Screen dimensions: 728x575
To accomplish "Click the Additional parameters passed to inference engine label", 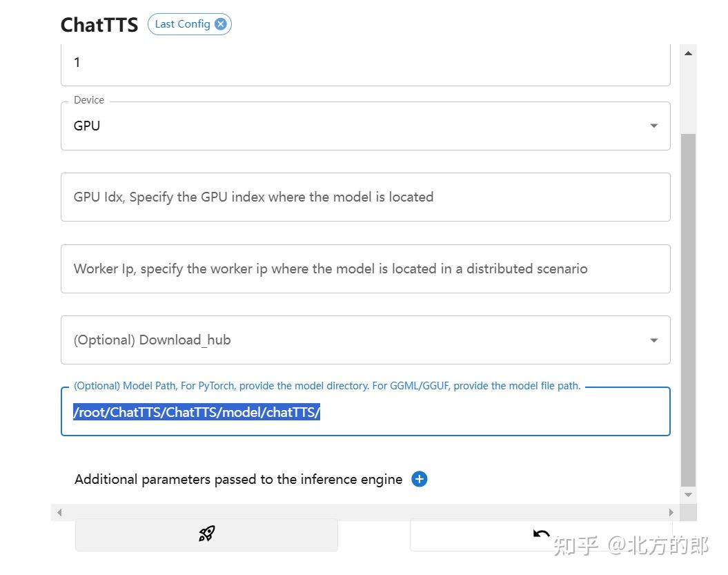I will 238,479.
